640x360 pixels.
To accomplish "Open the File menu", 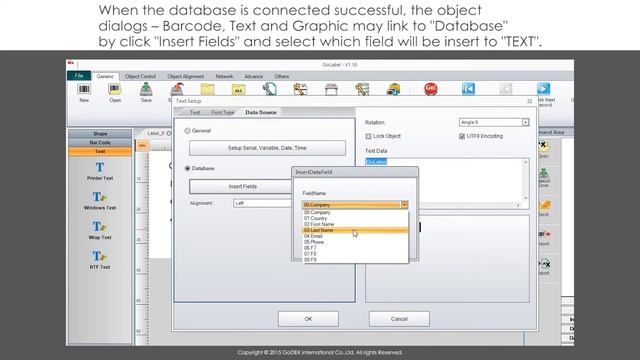I will (x=79, y=76).
